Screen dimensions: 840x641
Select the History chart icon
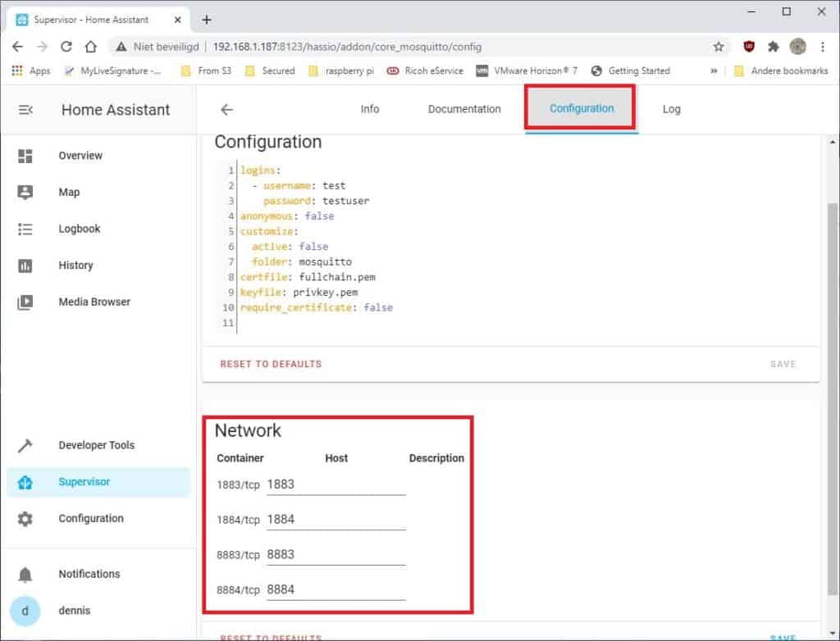click(x=25, y=266)
